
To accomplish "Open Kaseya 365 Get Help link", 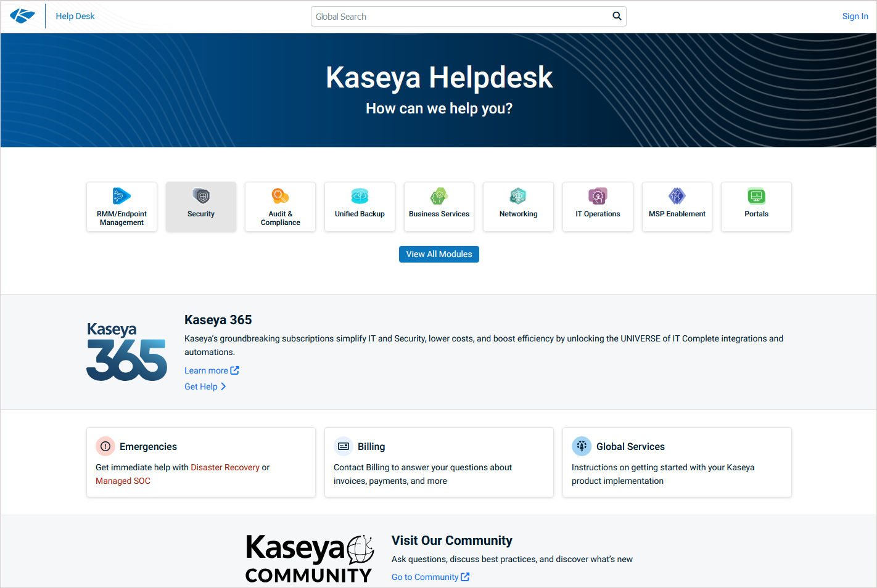I will tap(201, 386).
